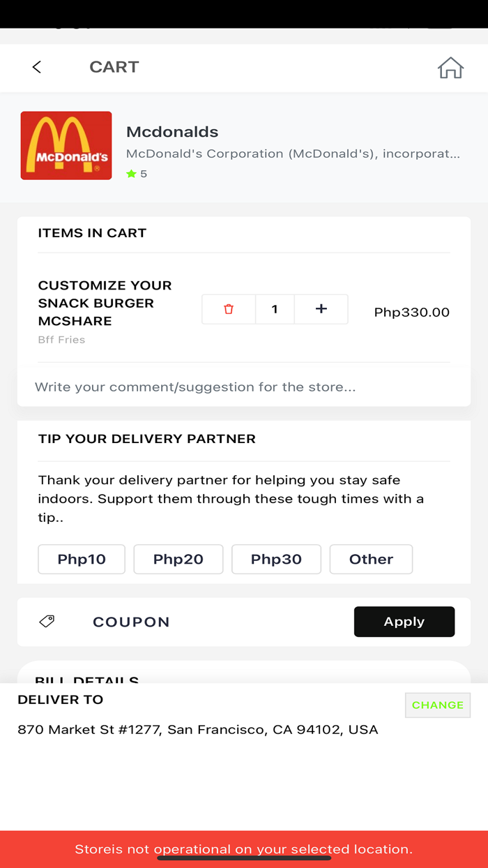Navigate back using the left arrow
488x868 pixels.
(36, 67)
